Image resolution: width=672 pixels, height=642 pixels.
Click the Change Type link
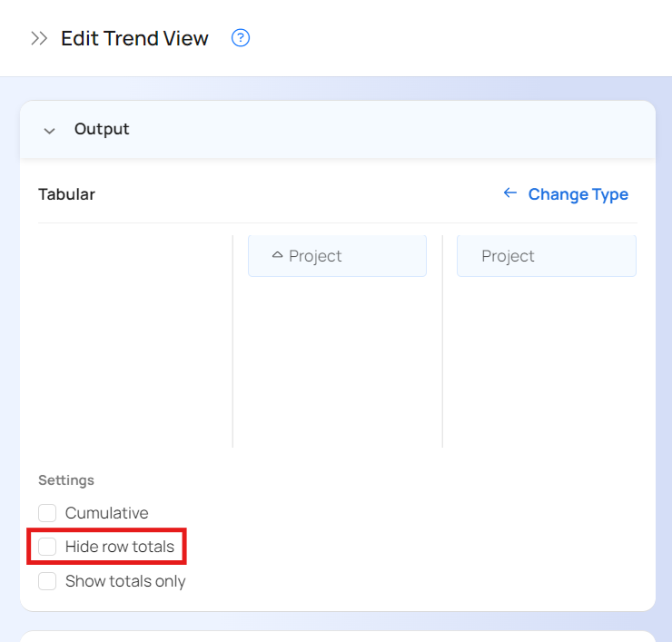[x=578, y=194]
